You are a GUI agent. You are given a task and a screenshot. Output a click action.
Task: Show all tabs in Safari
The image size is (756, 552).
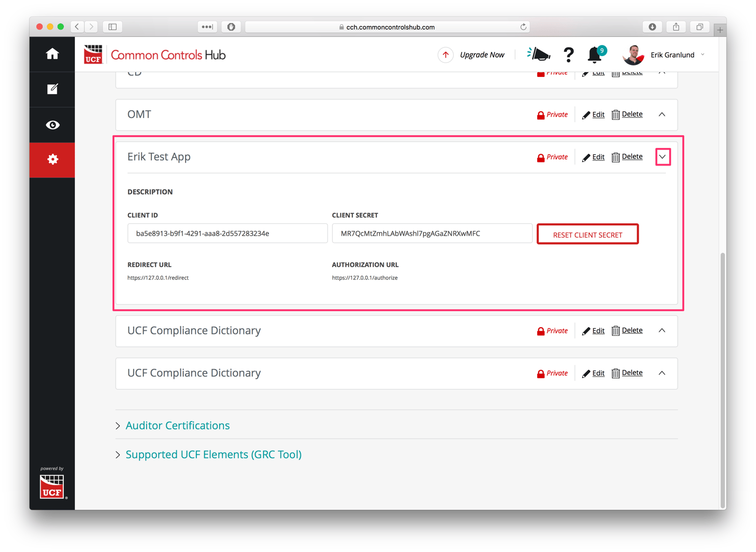pos(700,26)
